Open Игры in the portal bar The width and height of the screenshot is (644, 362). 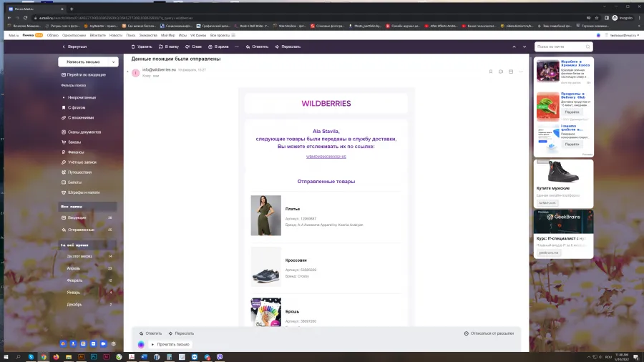coord(182,35)
